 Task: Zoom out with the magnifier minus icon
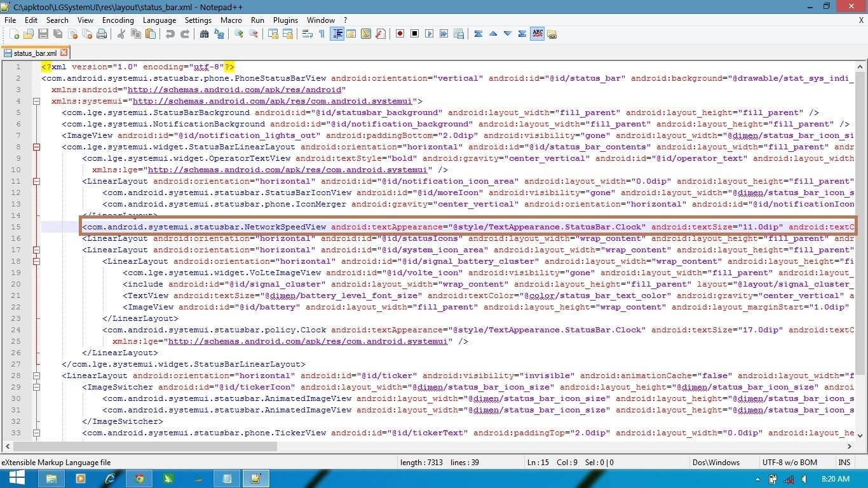254,34
